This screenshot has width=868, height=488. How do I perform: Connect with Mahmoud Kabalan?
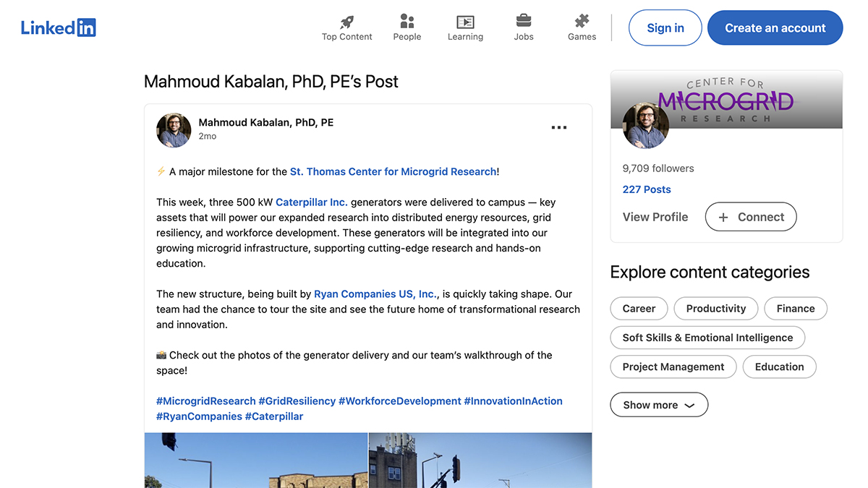[750, 217]
